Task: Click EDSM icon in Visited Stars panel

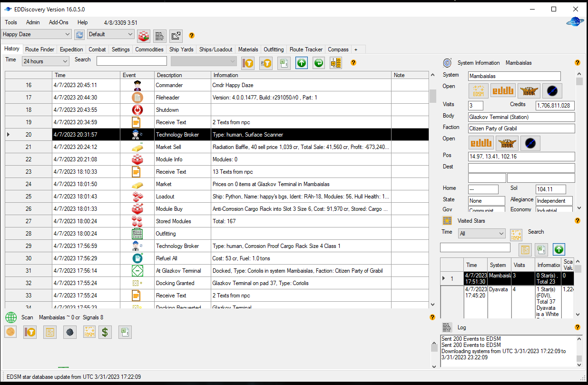Action: point(516,235)
